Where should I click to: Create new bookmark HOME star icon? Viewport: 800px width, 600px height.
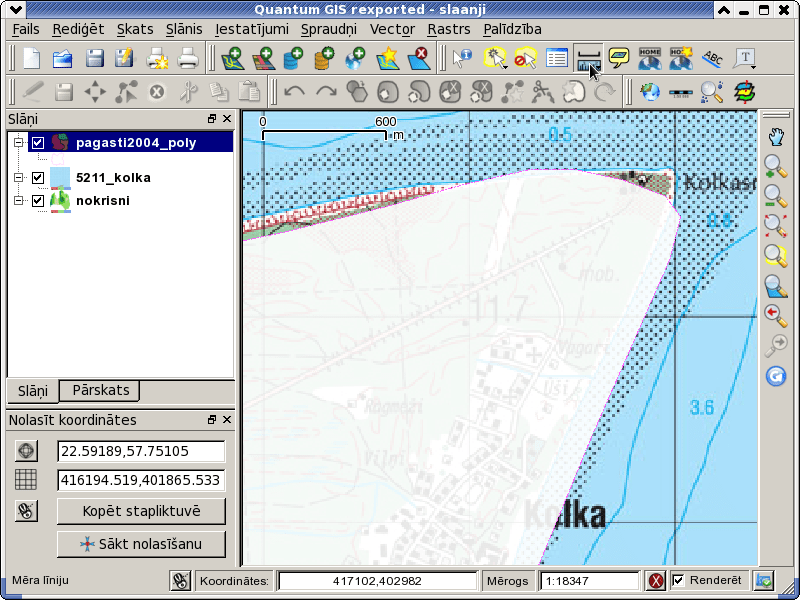pyautogui.click(x=681, y=59)
